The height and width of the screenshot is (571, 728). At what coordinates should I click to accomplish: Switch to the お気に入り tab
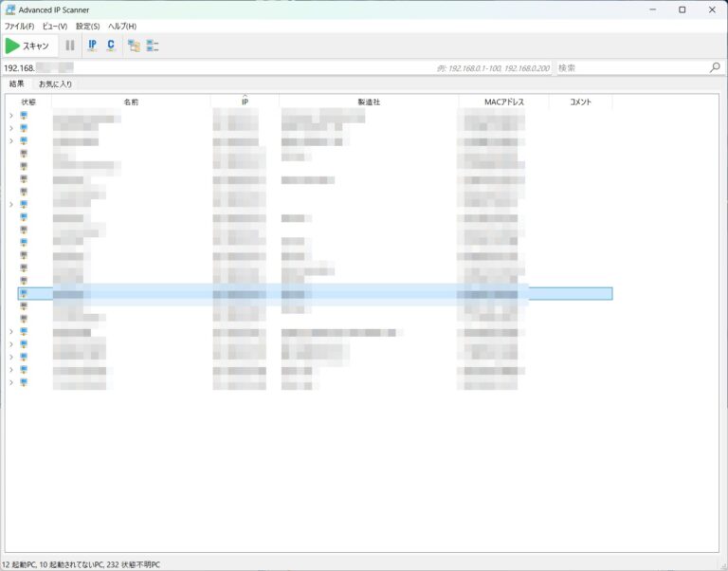(55, 84)
